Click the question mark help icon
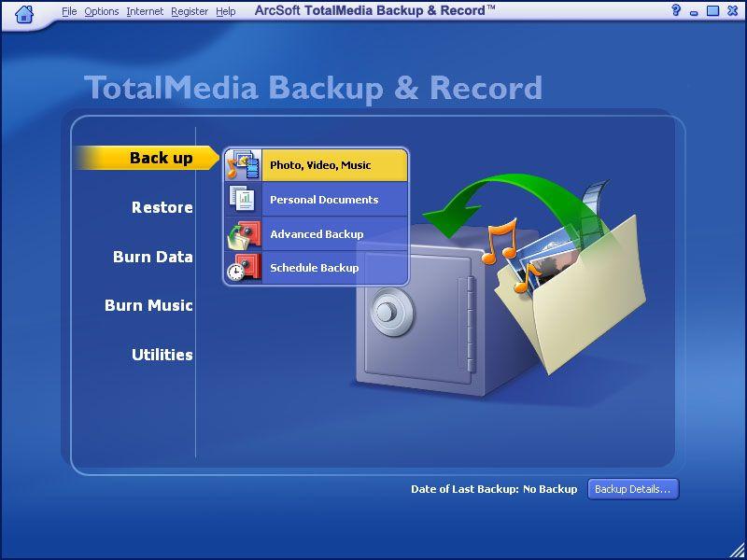This screenshot has height=560, width=747. (675, 10)
